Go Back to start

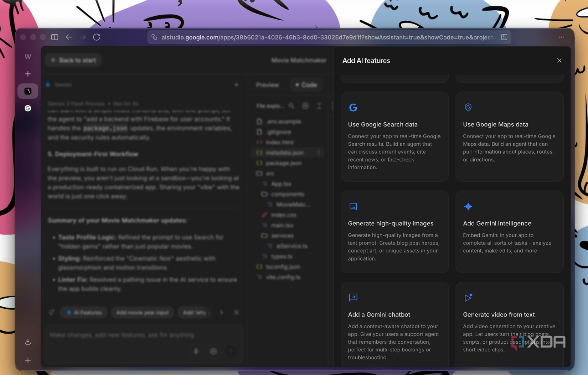click(73, 60)
